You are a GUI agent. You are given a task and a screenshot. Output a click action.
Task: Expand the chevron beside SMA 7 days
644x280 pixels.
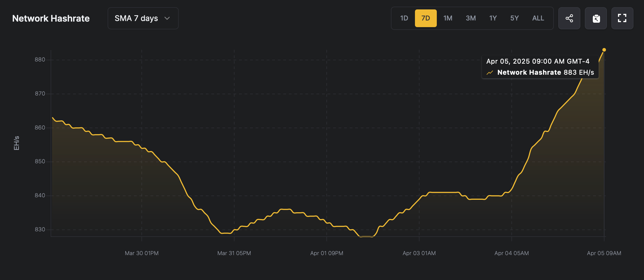[167, 18]
